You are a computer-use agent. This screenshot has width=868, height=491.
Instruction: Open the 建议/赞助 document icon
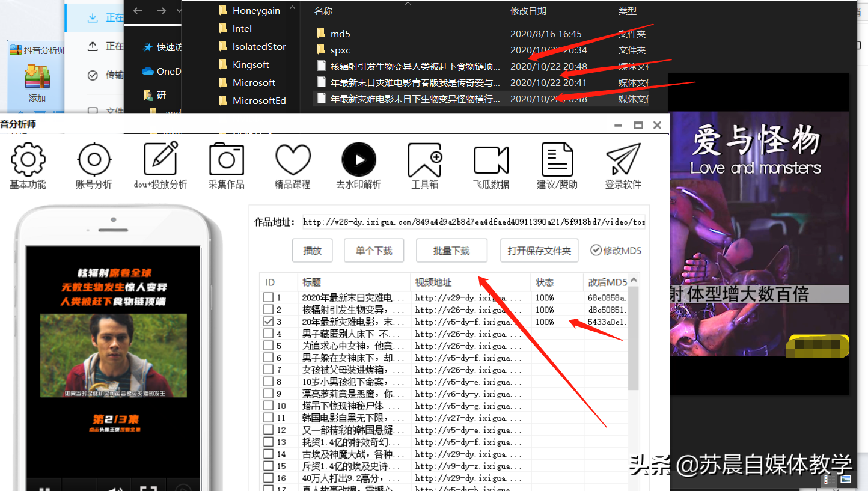click(557, 159)
